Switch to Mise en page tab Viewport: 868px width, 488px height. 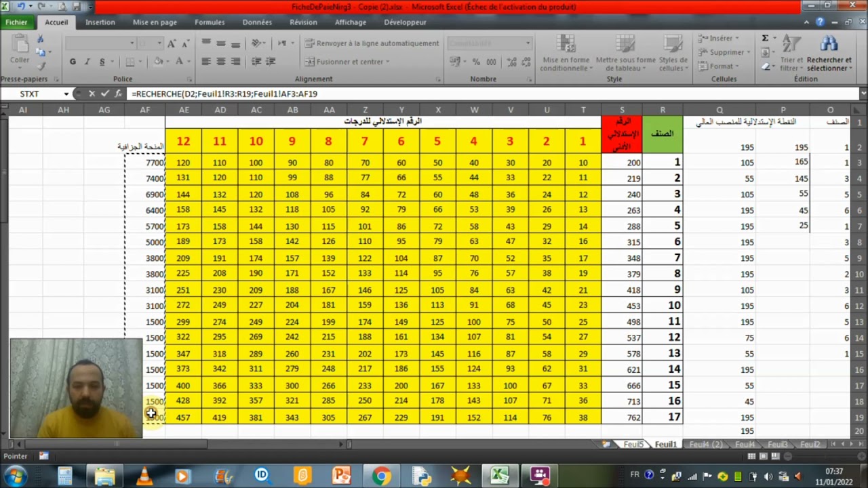[155, 22]
